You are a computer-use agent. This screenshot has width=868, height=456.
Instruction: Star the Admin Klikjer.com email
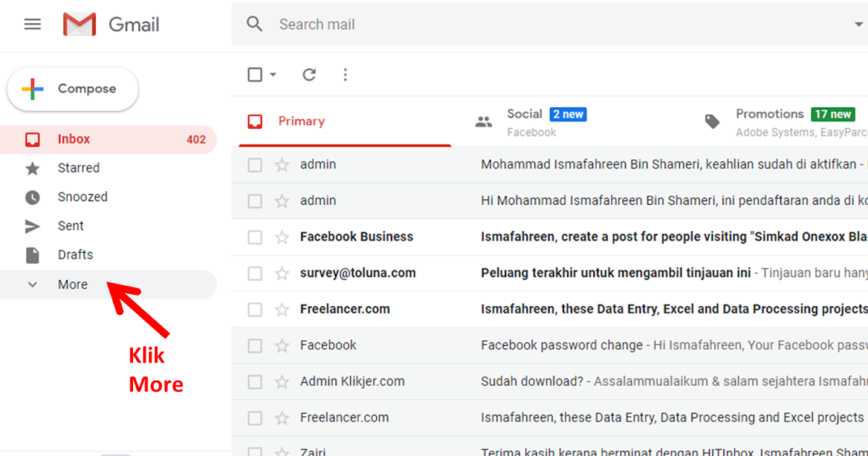coord(282,382)
